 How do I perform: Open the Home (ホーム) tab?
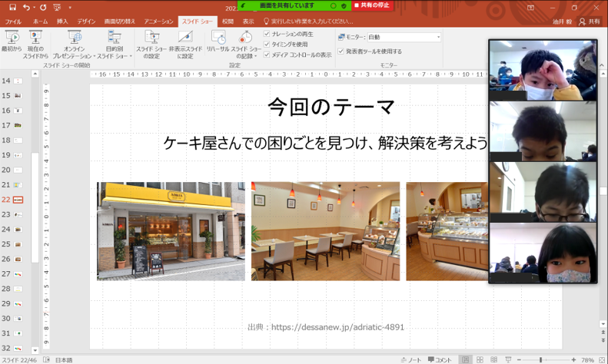40,22
